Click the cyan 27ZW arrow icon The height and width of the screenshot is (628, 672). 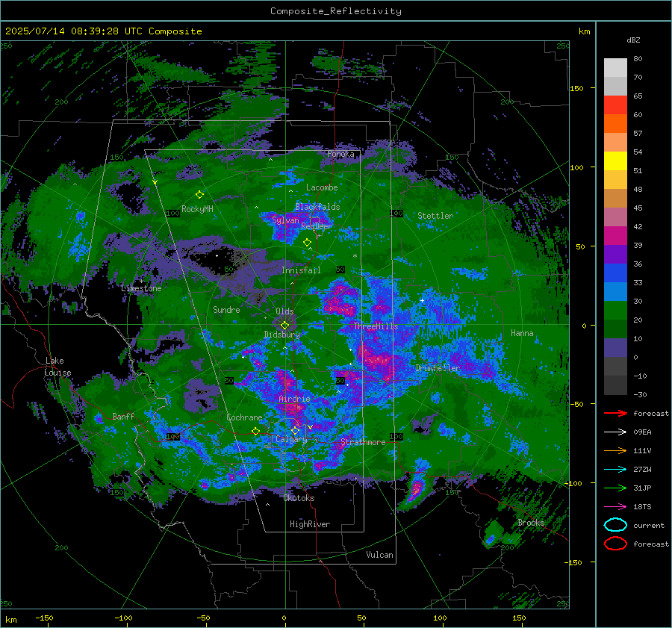click(x=615, y=470)
